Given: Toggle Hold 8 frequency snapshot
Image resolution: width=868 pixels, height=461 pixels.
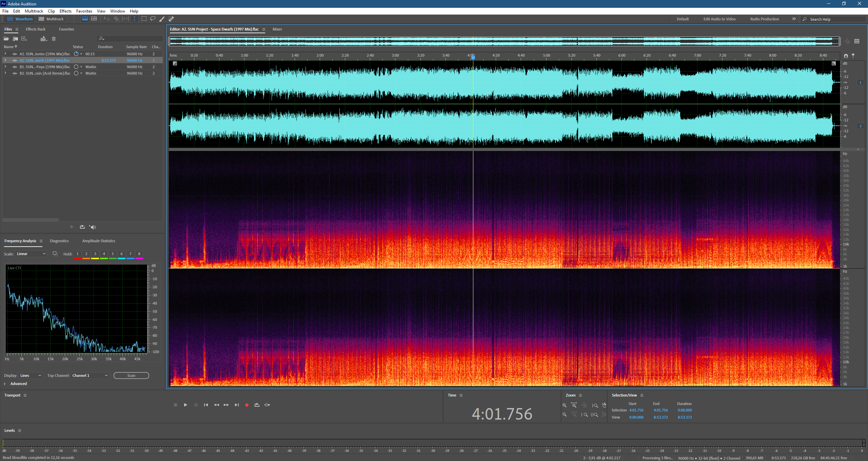Looking at the screenshot, I should [x=139, y=254].
